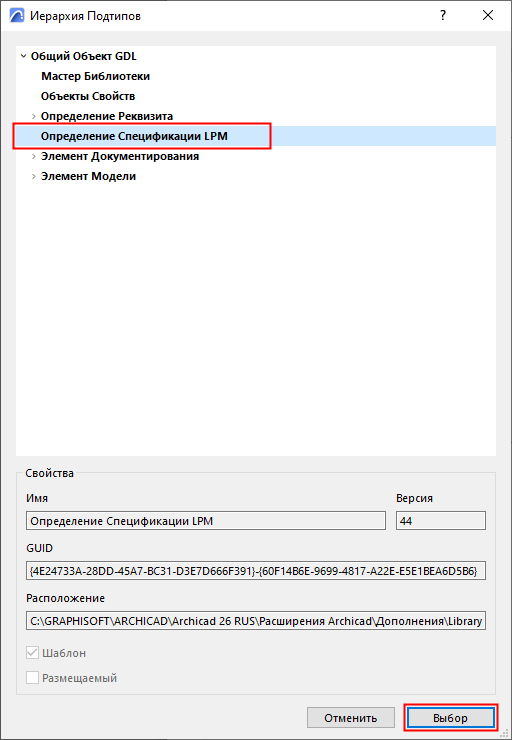Click the Выбор button
512x740 pixels.
pos(451,718)
